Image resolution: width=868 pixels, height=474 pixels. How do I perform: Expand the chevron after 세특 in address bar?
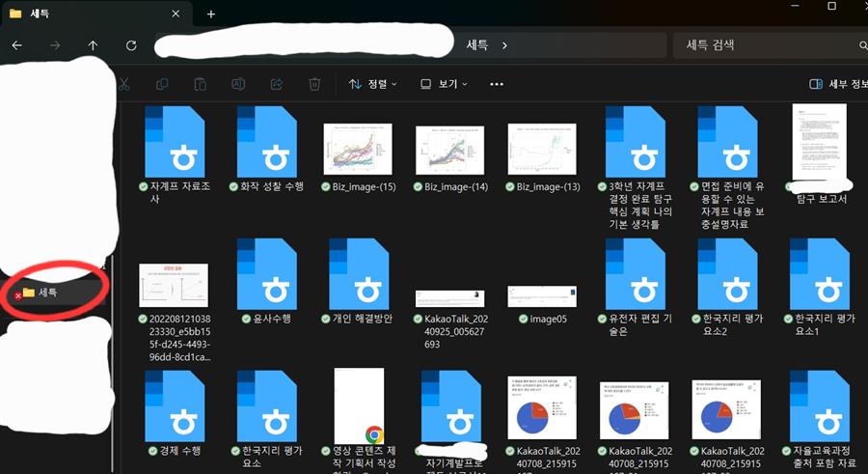coord(504,45)
